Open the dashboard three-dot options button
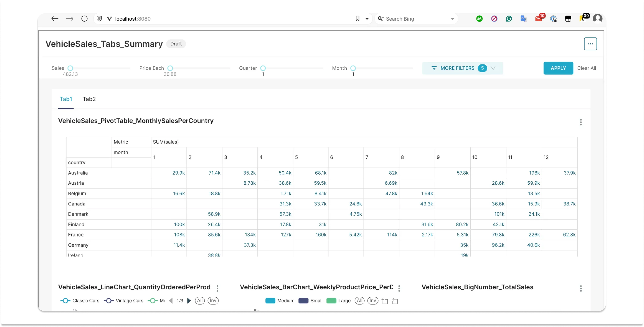Viewport: 644px width, 327px height. coord(590,44)
